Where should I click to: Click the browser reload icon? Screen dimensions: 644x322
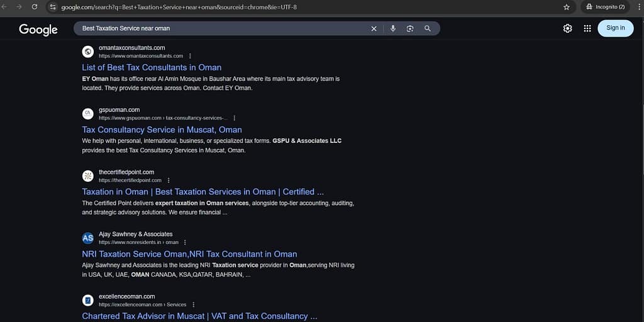35,6
